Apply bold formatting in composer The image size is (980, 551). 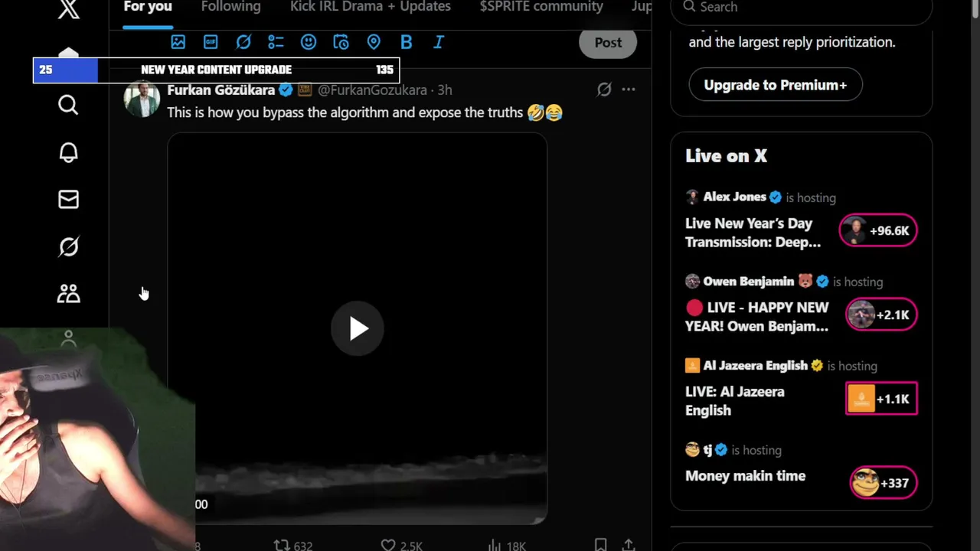pos(407,42)
